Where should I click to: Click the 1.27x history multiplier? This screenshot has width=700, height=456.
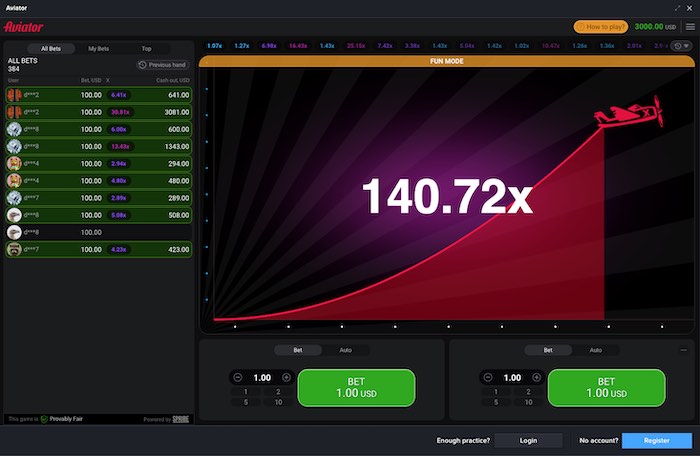[242, 46]
